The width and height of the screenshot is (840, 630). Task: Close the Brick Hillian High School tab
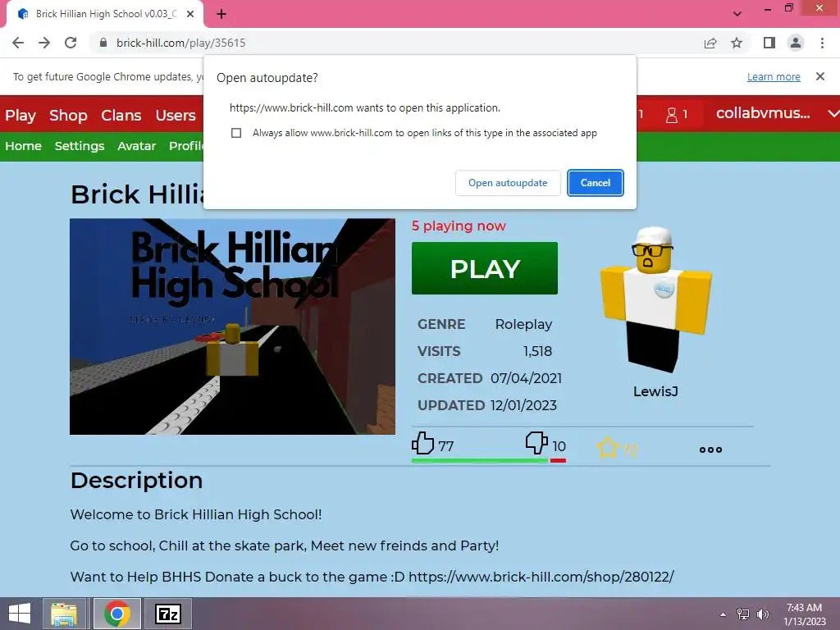[x=190, y=14]
